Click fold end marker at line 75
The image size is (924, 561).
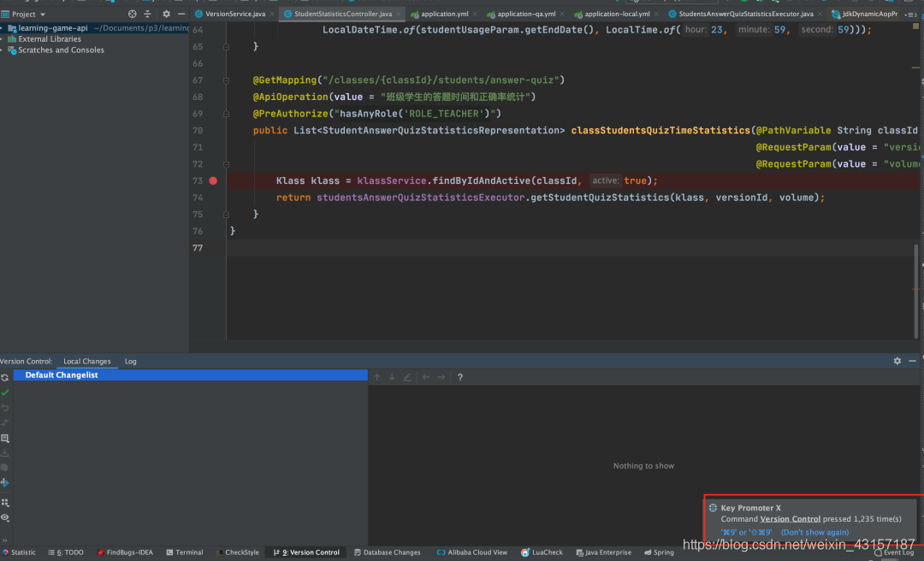pos(226,215)
